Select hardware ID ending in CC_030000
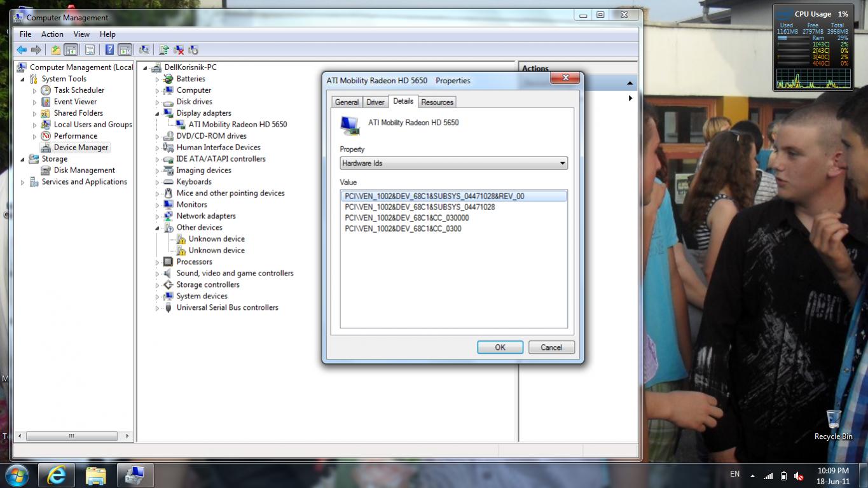 pos(407,218)
